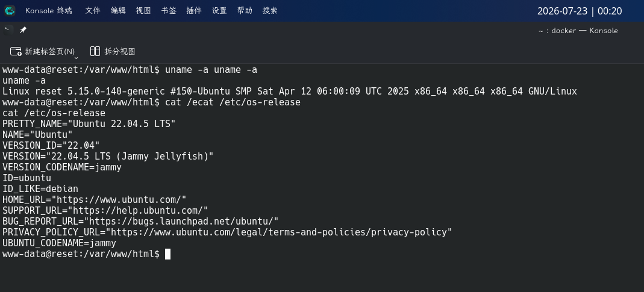Click the 拆分视图 button label
The width and height of the screenshot is (644, 292).
pyautogui.click(x=120, y=51)
